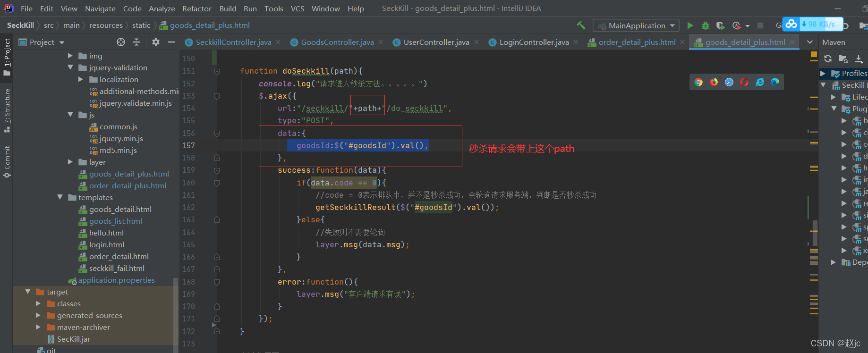Open the Refactor menu
The height and width of the screenshot is (353, 868).
(197, 8)
